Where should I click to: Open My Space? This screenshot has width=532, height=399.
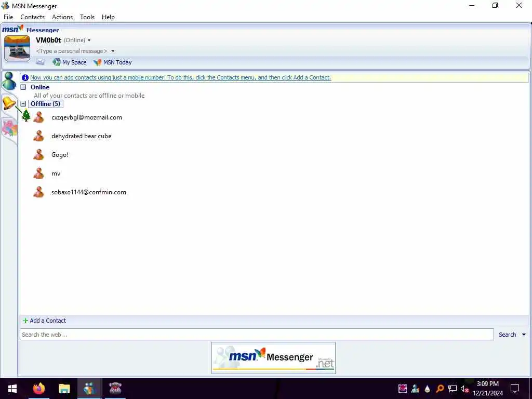coord(70,62)
